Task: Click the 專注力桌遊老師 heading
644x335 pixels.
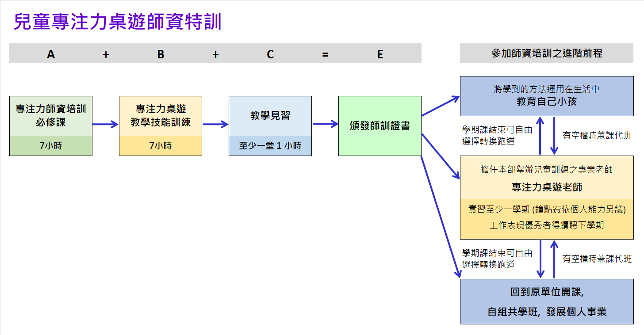Action: 547,187
